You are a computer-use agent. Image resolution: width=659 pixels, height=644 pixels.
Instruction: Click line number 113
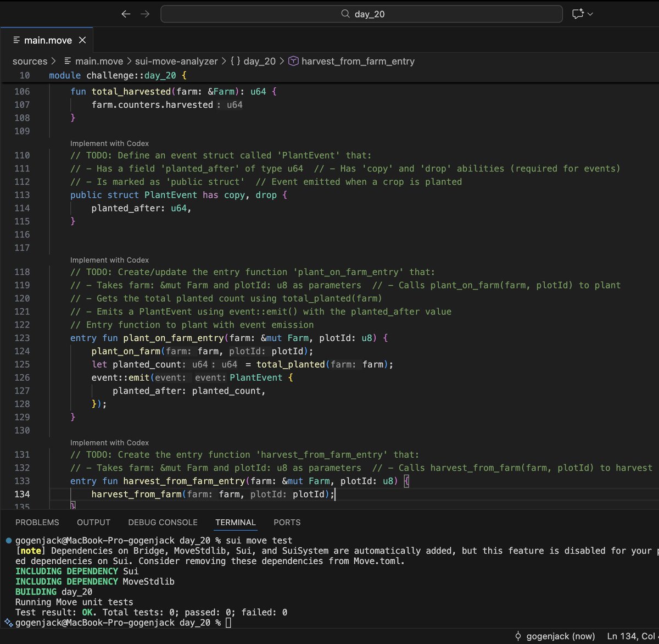click(x=22, y=195)
